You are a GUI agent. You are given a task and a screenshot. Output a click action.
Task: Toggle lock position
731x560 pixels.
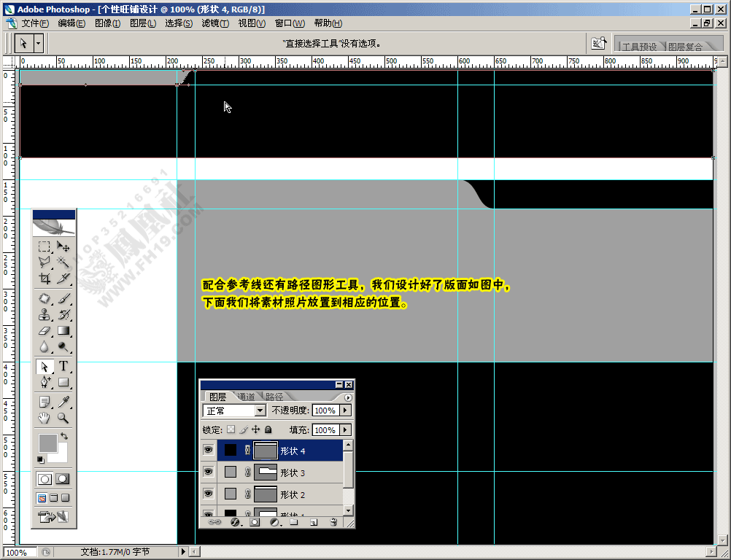tap(255, 429)
